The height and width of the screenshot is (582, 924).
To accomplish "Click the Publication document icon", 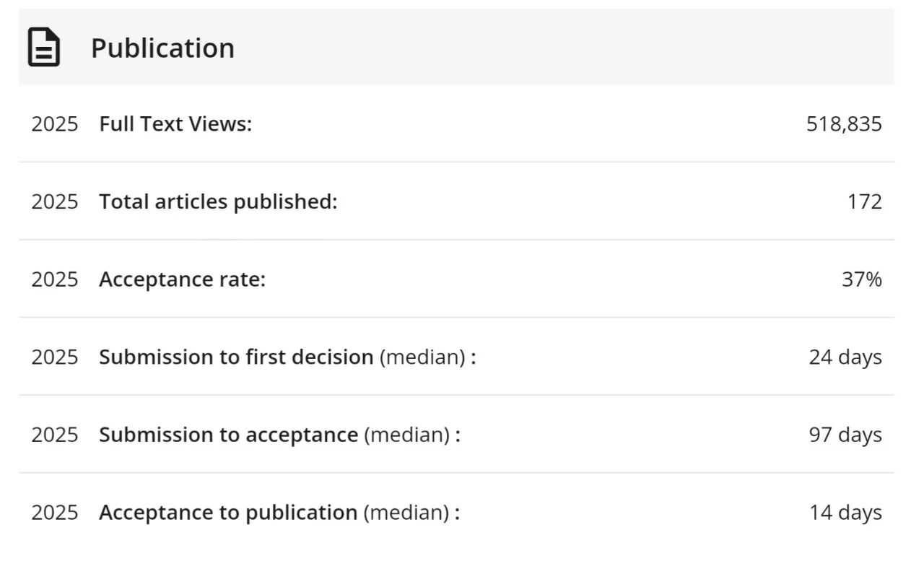I will pos(43,48).
